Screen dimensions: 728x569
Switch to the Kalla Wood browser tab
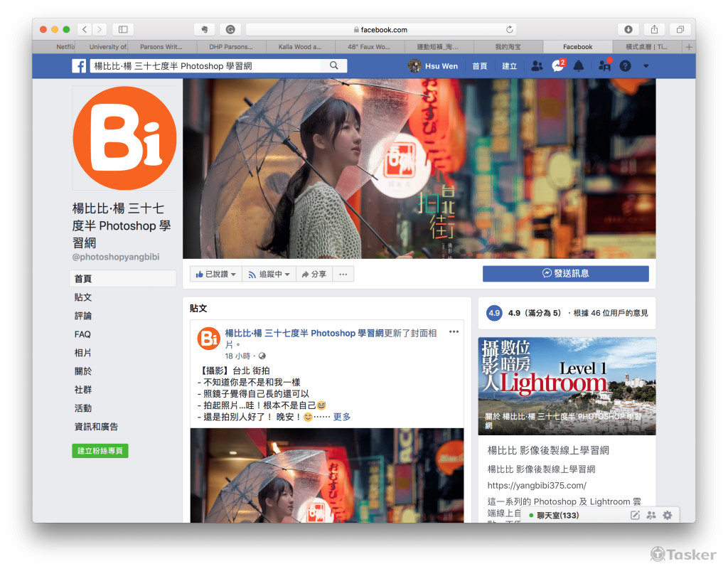click(x=299, y=47)
